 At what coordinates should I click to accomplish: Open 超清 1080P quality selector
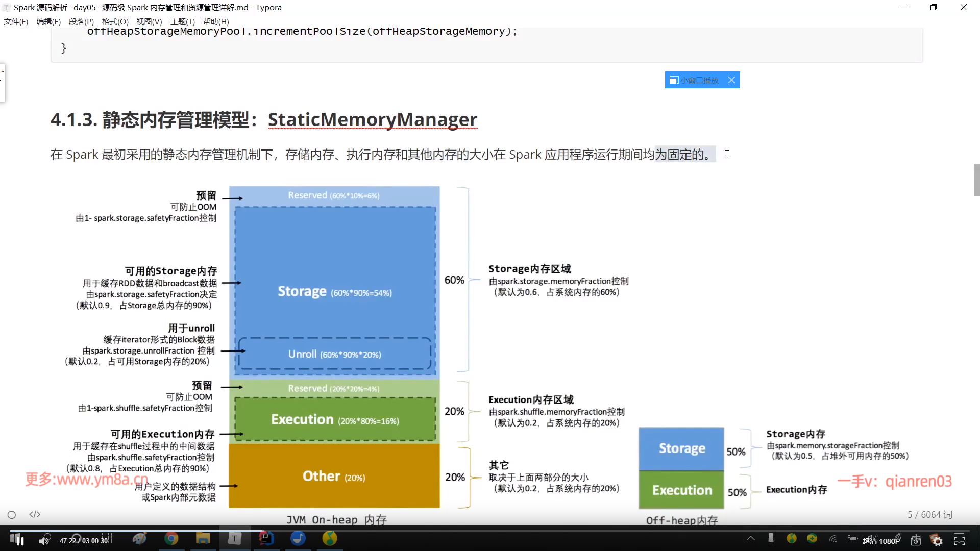(x=881, y=541)
